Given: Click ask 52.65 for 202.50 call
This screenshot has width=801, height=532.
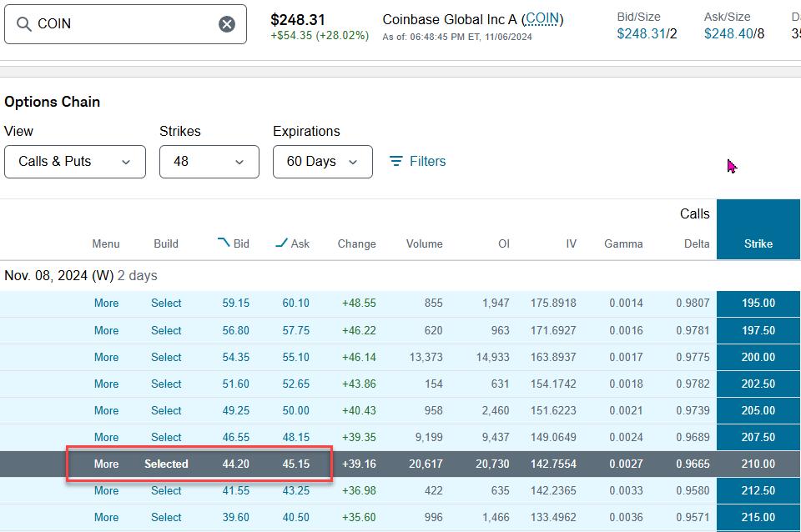Looking at the screenshot, I should coord(295,384).
